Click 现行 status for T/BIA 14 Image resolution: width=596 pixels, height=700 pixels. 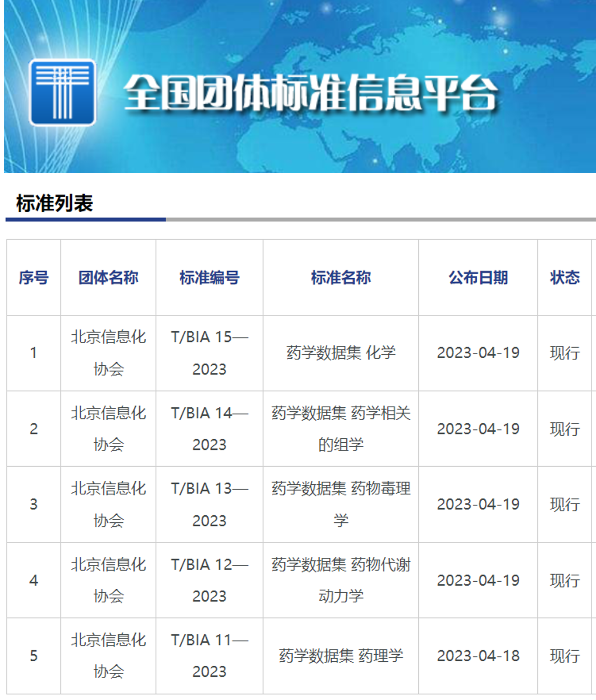coord(565,429)
